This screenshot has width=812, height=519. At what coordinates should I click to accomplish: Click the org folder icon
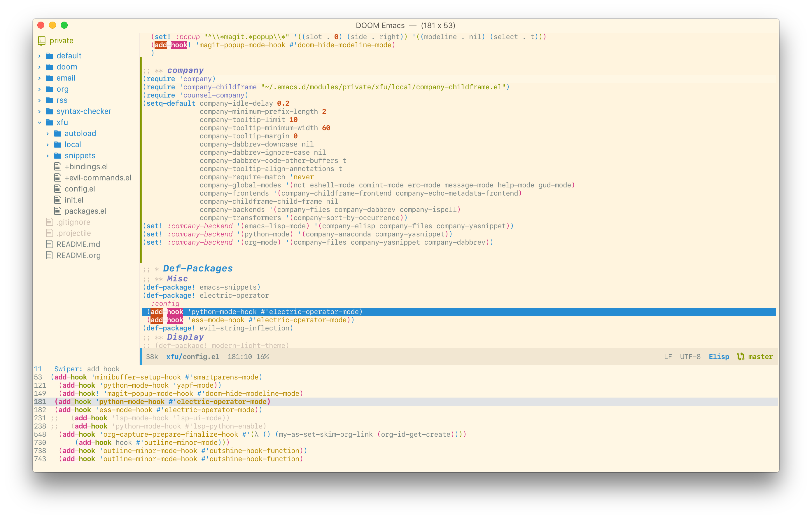point(49,89)
